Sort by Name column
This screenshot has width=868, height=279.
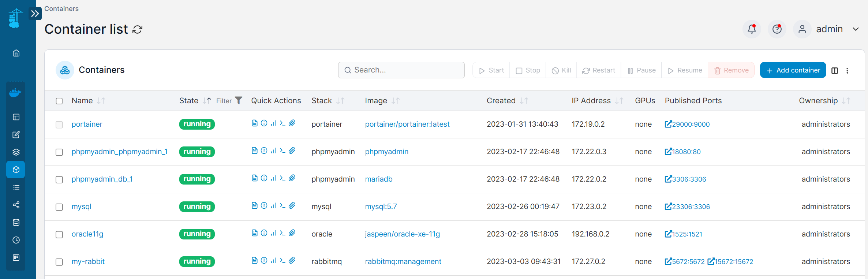point(88,101)
